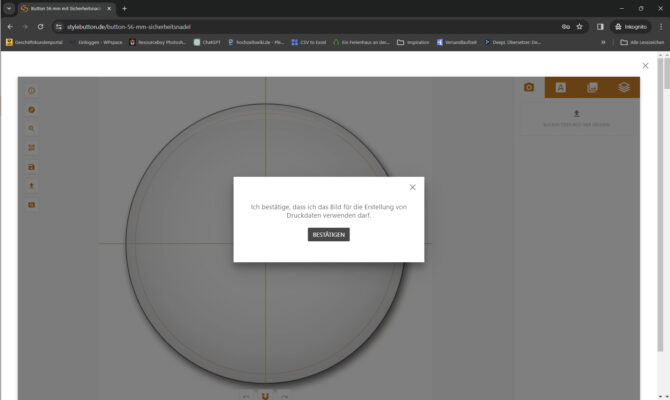Screen dimensions: 670x400
Task: Click the bottom image icon in left toolbar
Action: coord(32,205)
